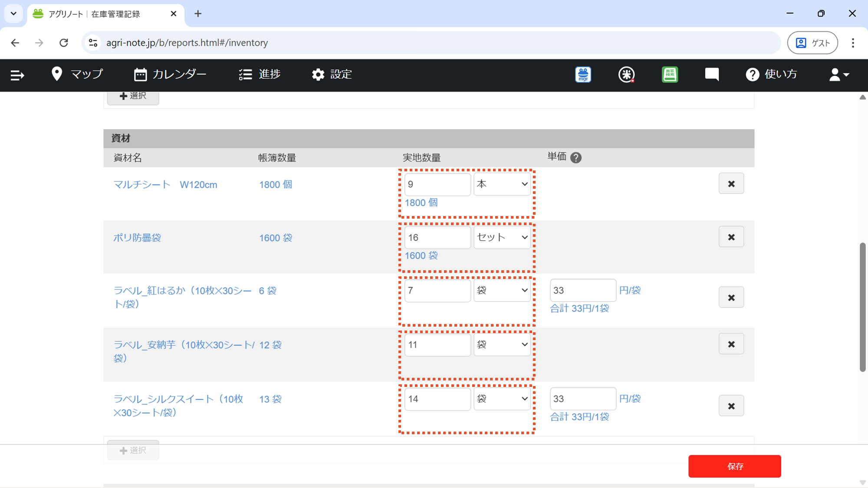
Task: Remove the マルチシート W120cm row
Action: [x=731, y=183]
